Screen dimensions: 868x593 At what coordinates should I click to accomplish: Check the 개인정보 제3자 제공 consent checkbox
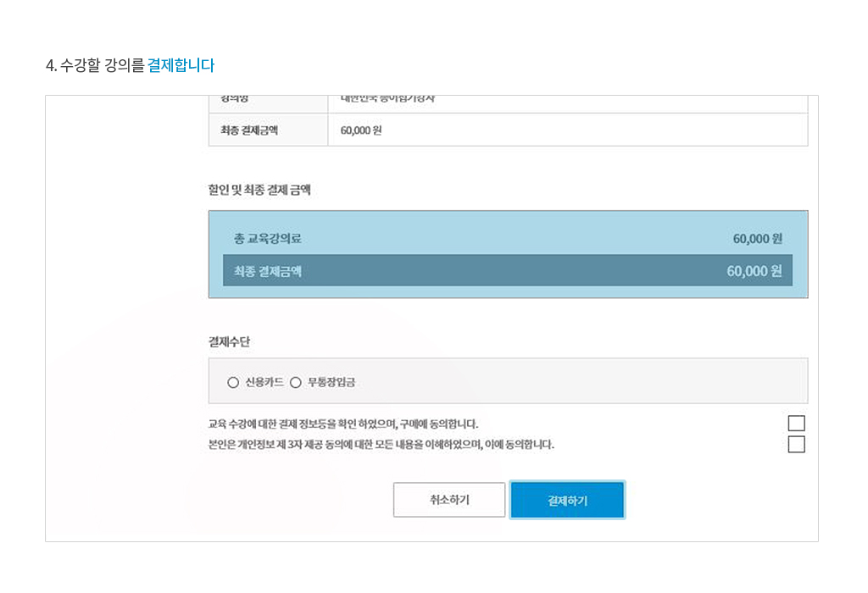click(x=796, y=445)
